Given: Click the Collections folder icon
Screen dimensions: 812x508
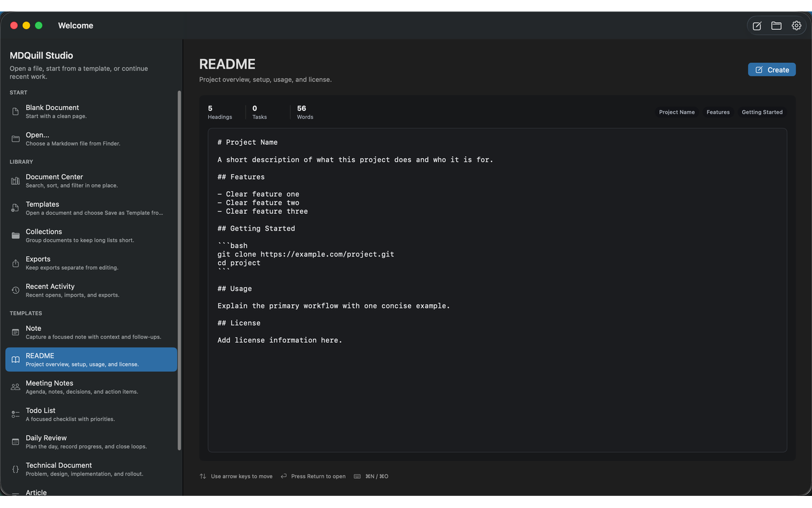Looking at the screenshot, I should click(16, 236).
